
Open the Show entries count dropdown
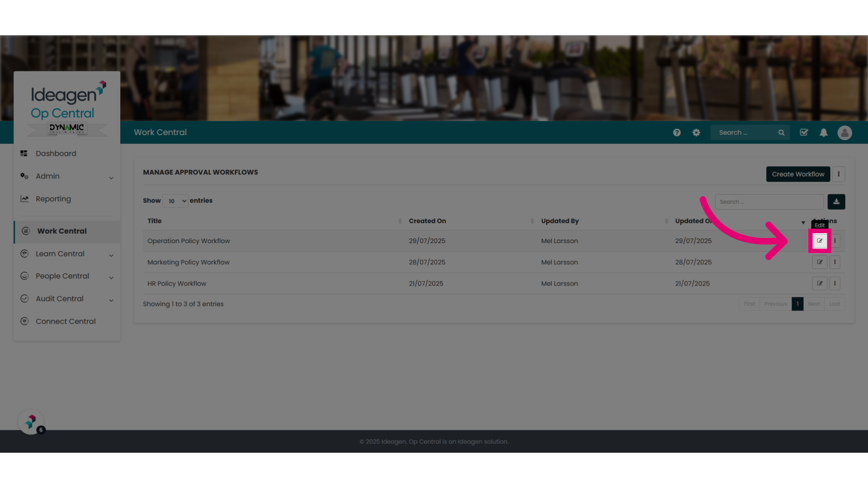pyautogui.click(x=175, y=201)
